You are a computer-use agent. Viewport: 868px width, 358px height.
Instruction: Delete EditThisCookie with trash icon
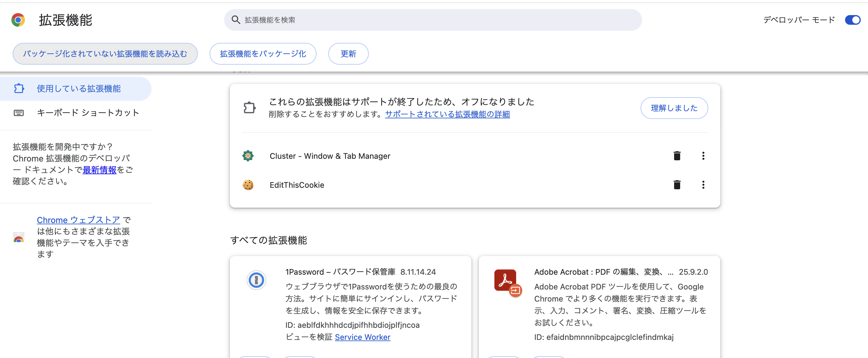(x=677, y=184)
